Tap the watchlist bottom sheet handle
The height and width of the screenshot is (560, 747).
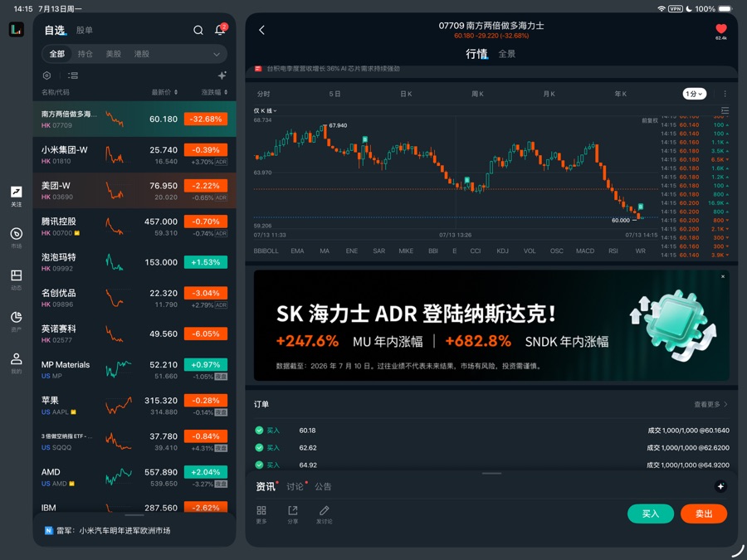134,514
